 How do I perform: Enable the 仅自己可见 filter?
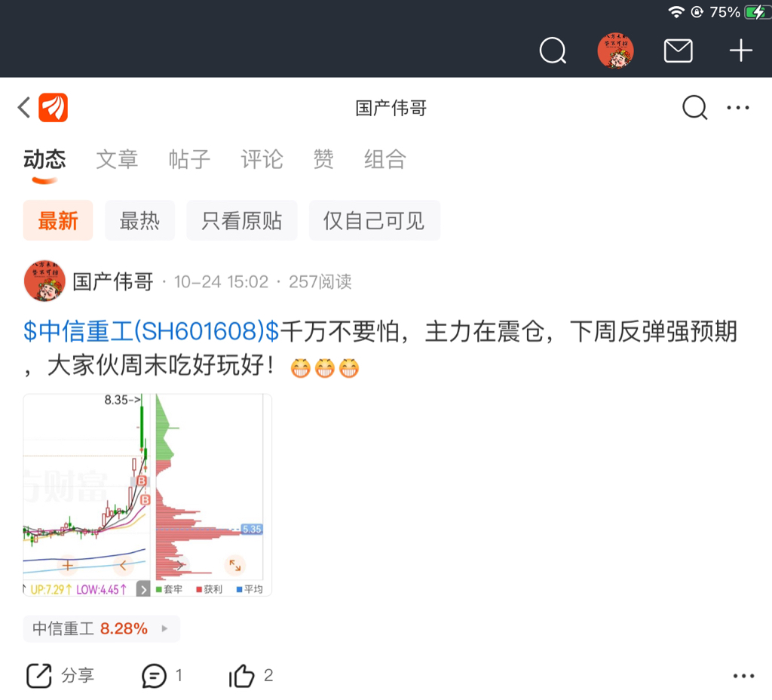click(374, 220)
